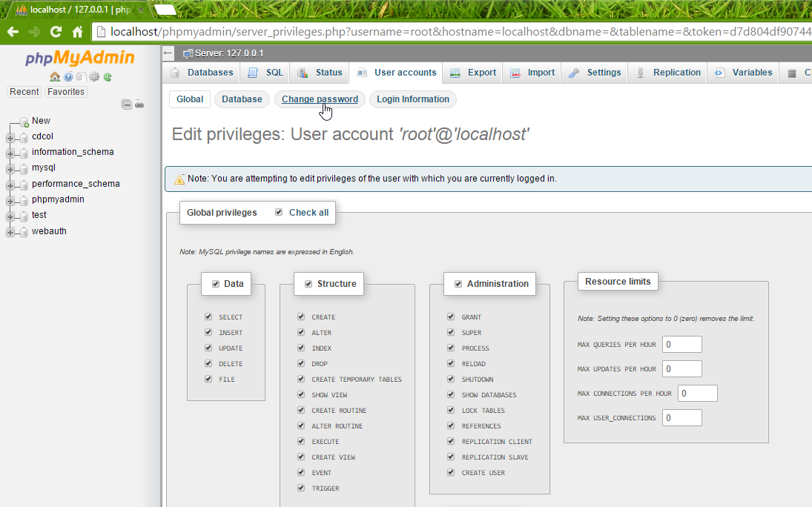The height and width of the screenshot is (507, 812).
Task: Toggle the Structure group checkbox
Action: click(308, 284)
